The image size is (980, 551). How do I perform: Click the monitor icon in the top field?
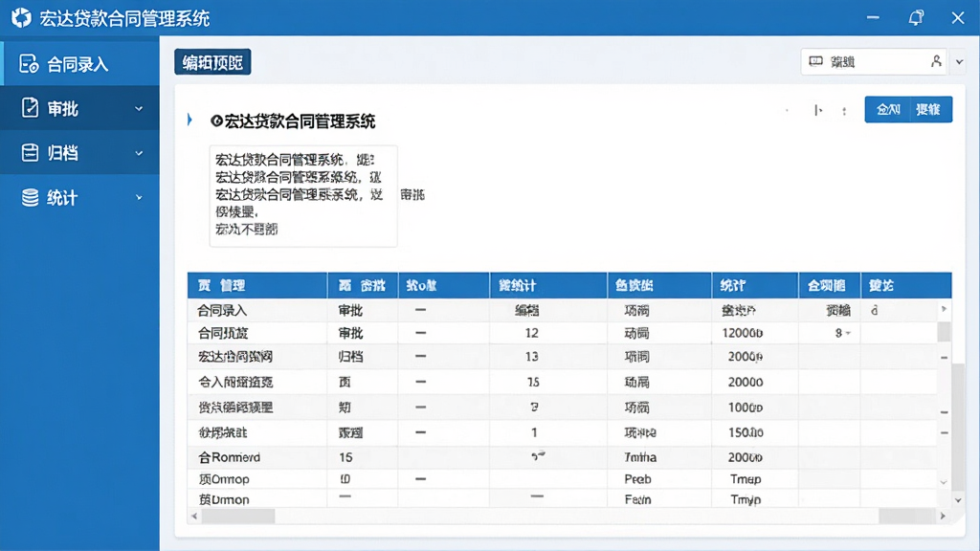pos(815,61)
